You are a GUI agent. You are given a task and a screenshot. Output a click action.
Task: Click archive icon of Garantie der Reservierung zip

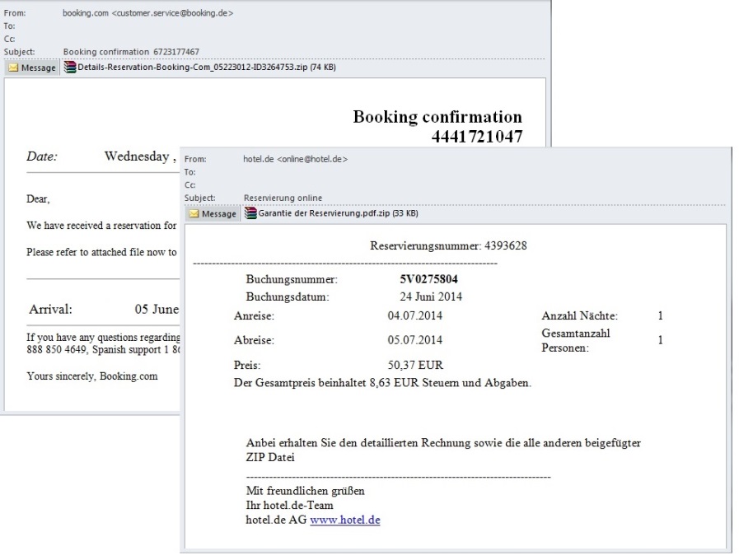pyautogui.click(x=250, y=213)
